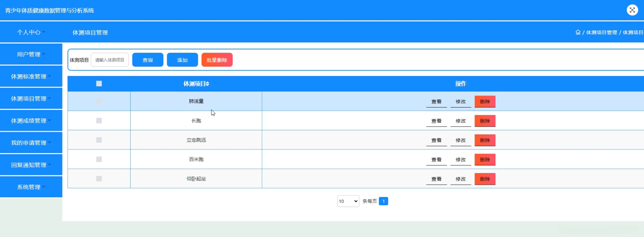Go to pagination page 1
Image resolution: width=644 pixels, height=237 pixels.
click(x=383, y=201)
